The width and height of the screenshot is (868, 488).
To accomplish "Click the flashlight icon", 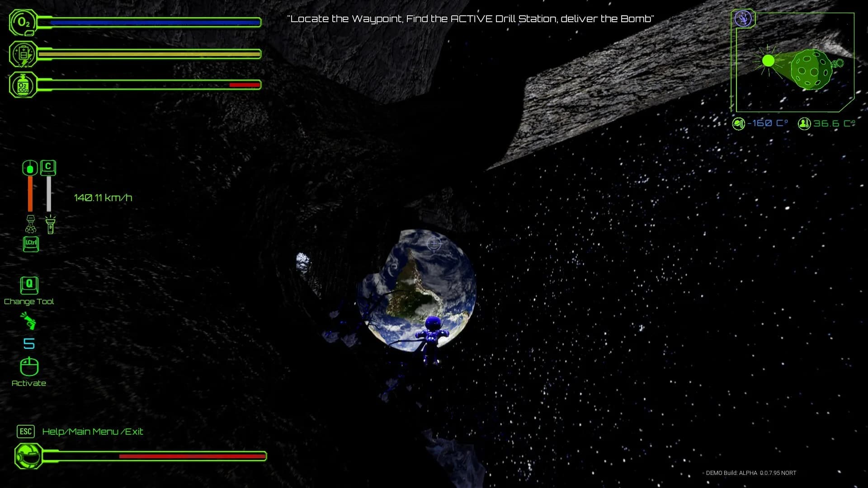I will [x=50, y=224].
